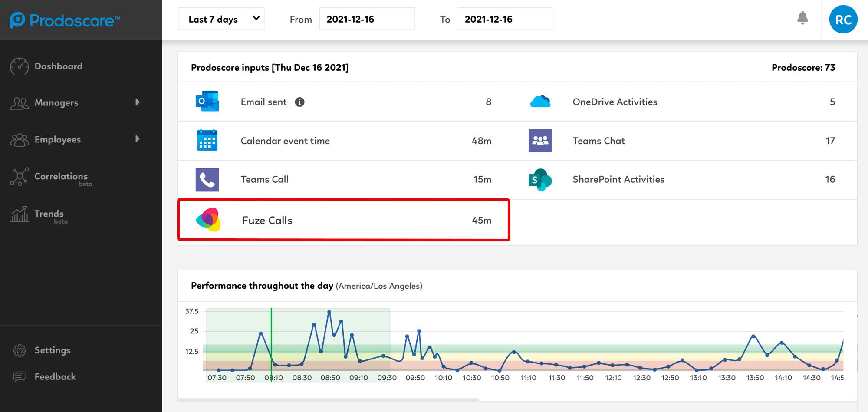Open the Dashboard gauge icon
This screenshot has height=412, width=868.
coord(20,66)
